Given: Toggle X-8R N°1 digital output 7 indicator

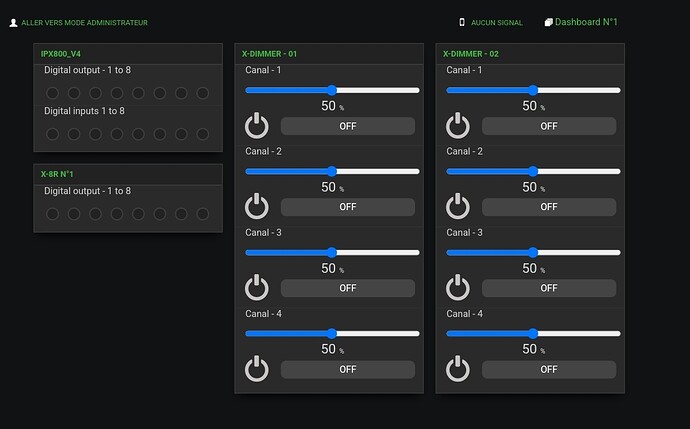Looking at the screenshot, I should tap(181, 214).
